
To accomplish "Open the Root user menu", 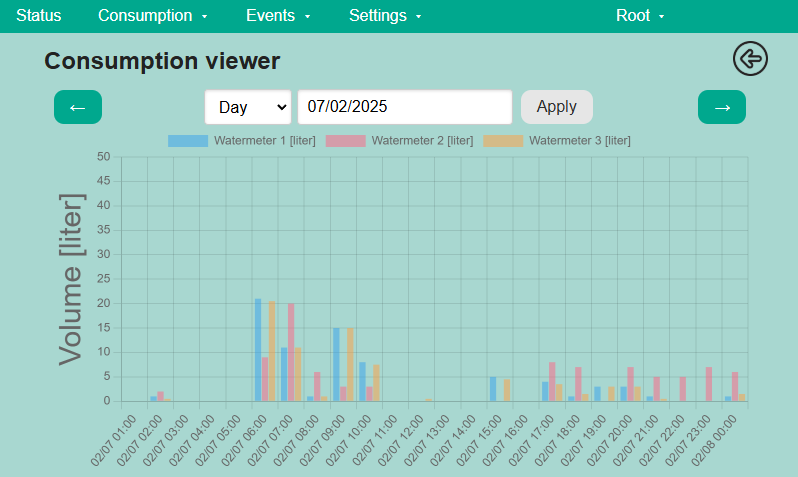I will (x=640, y=16).
